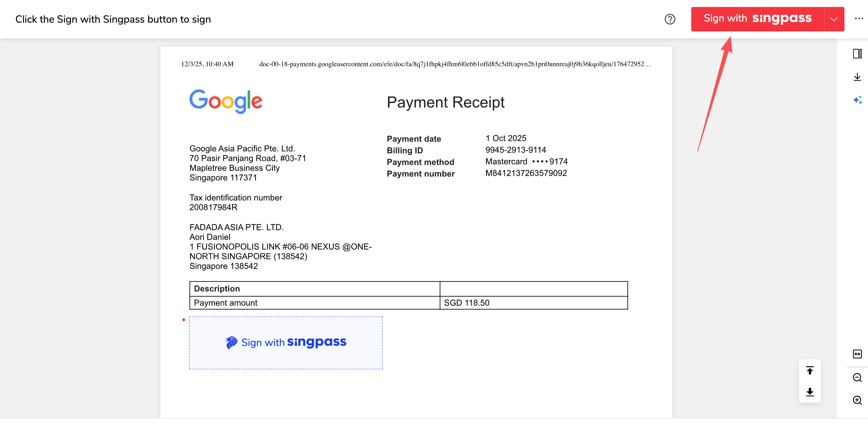Click the red Sign with Singpass button
The image size is (868, 426).
point(757,19)
